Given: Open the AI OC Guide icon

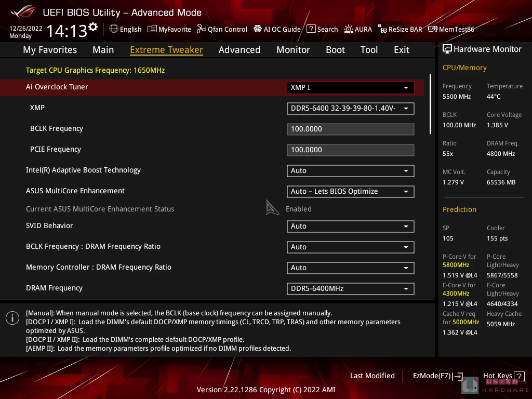Looking at the screenshot, I should (258, 29).
